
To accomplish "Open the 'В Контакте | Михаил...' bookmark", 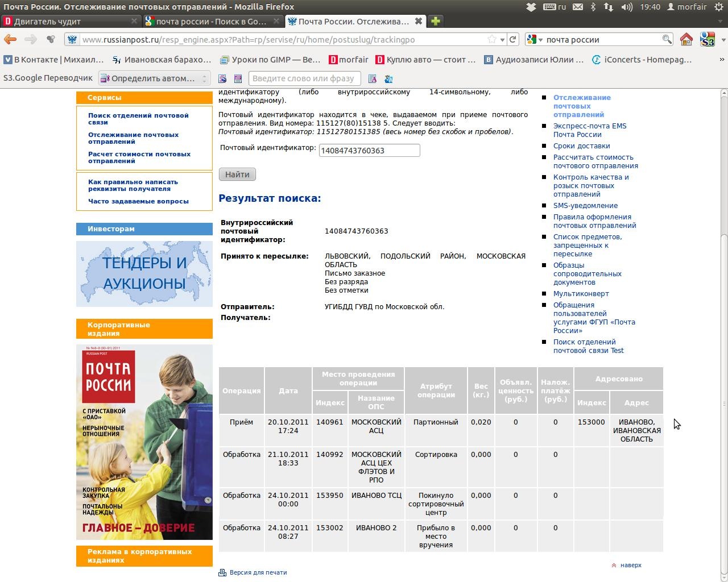I will 54,59.
